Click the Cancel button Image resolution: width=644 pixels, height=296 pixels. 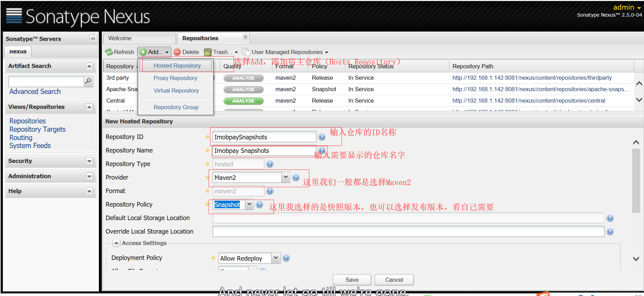click(394, 280)
